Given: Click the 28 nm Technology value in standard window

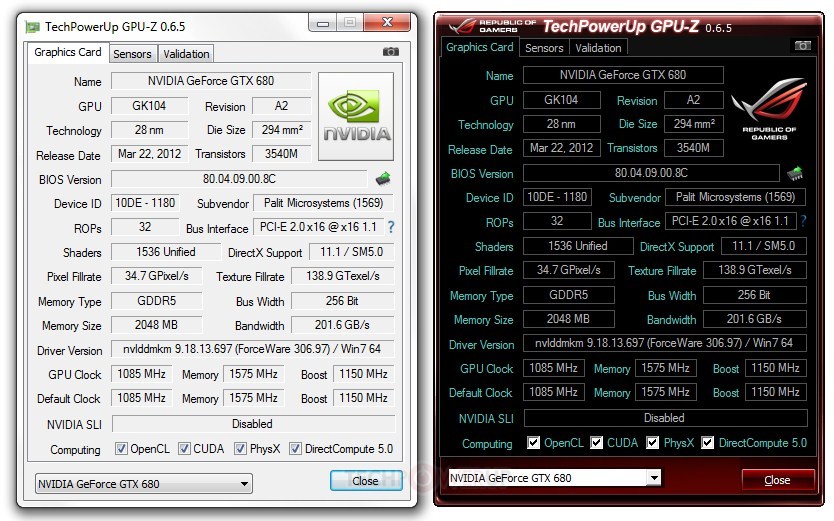Looking at the screenshot, I should tap(149, 130).
